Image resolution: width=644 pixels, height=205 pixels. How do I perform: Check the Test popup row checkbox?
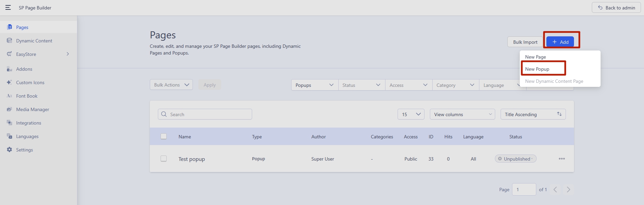pos(164,159)
